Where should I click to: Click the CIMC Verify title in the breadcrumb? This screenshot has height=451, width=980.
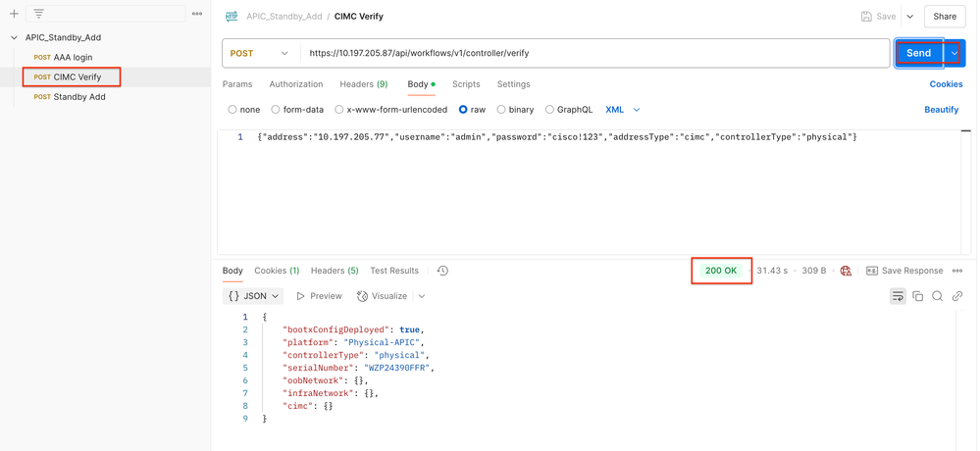pyautogui.click(x=359, y=17)
